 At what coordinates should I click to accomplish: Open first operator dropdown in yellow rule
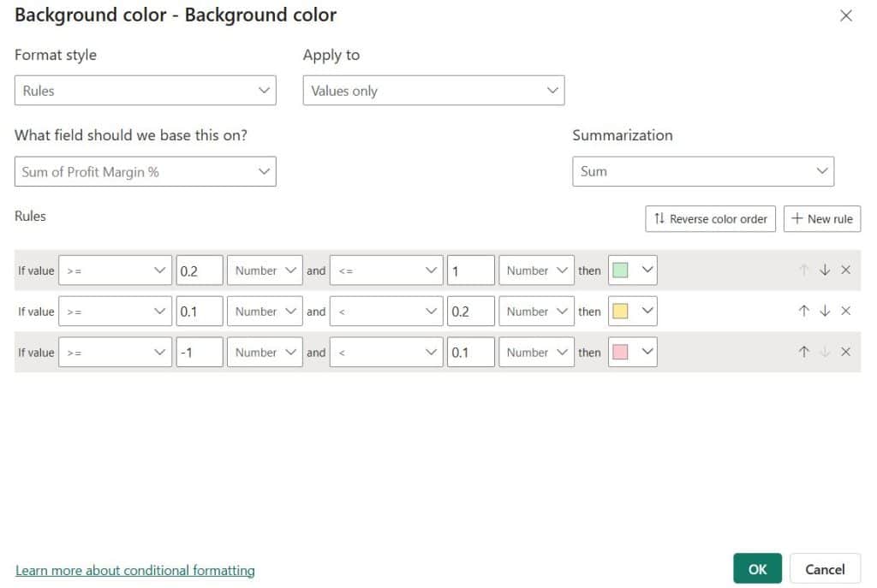point(116,312)
